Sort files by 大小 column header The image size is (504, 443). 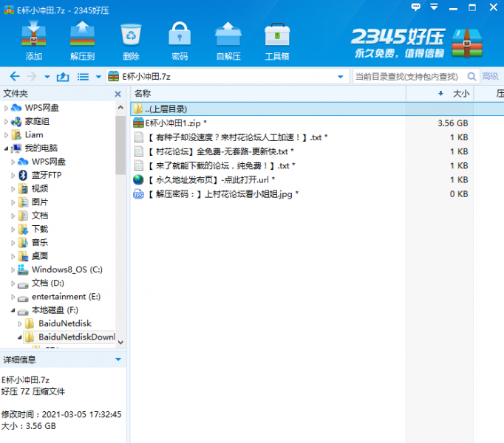click(x=460, y=94)
